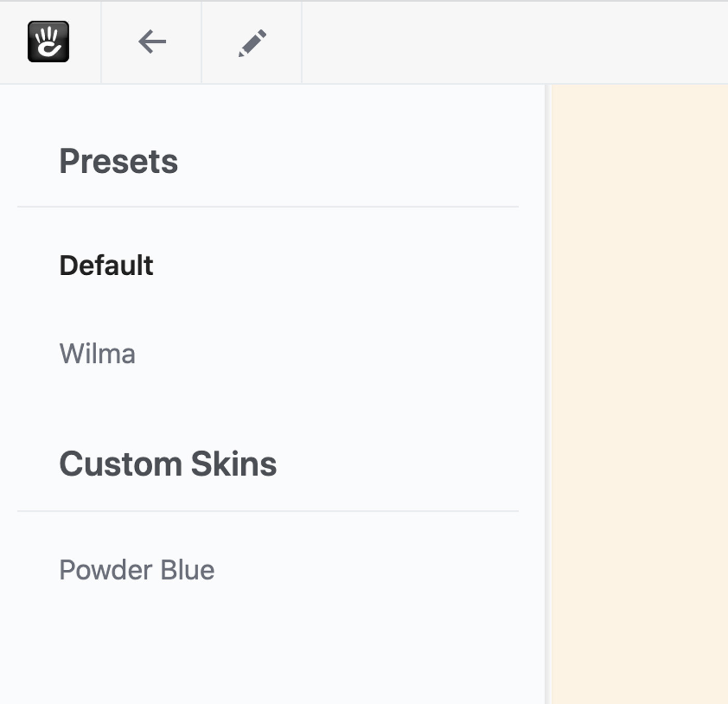Return to the previous panel with the arrow
The width and height of the screenshot is (728, 704).
(152, 42)
